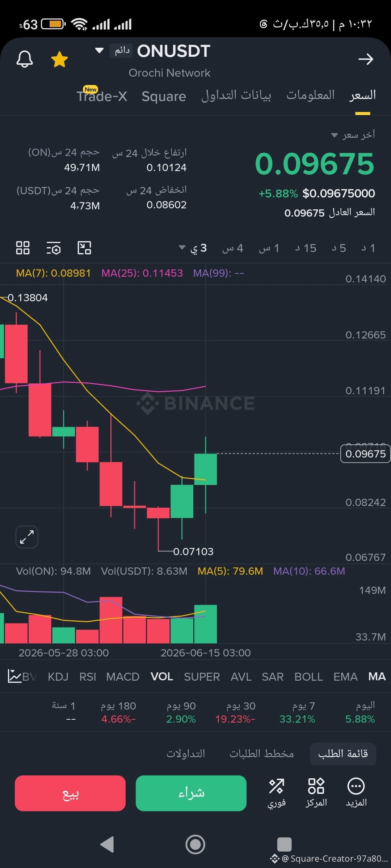
Task: Toggle the favorite star for ONUSDT
Action: pos(59,59)
